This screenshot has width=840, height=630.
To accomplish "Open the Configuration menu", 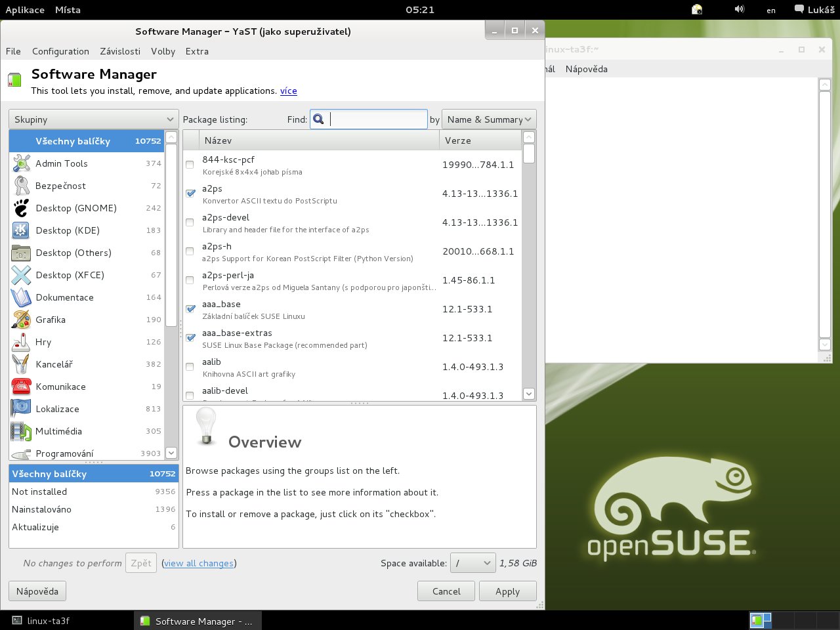I will 60,51.
